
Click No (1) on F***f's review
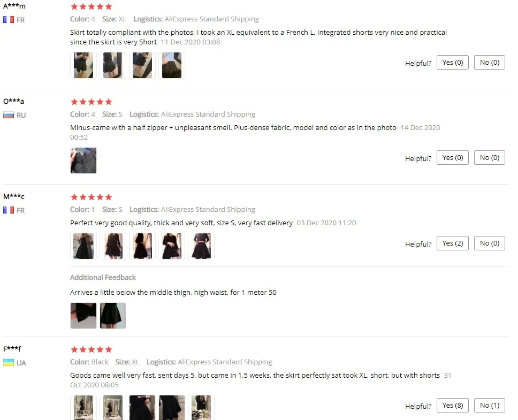click(x=490, y=405)
